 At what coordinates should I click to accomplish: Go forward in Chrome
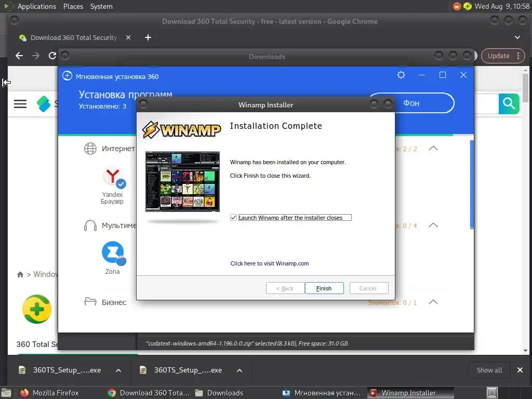(36, 56)
